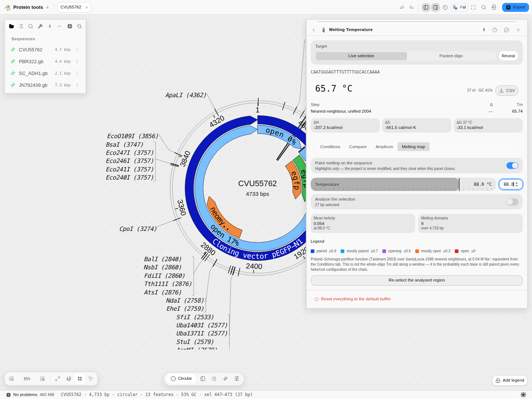Viewport: 532px width, 399px height.
Task: Click the Reveal button
Action: click(508, 56)
